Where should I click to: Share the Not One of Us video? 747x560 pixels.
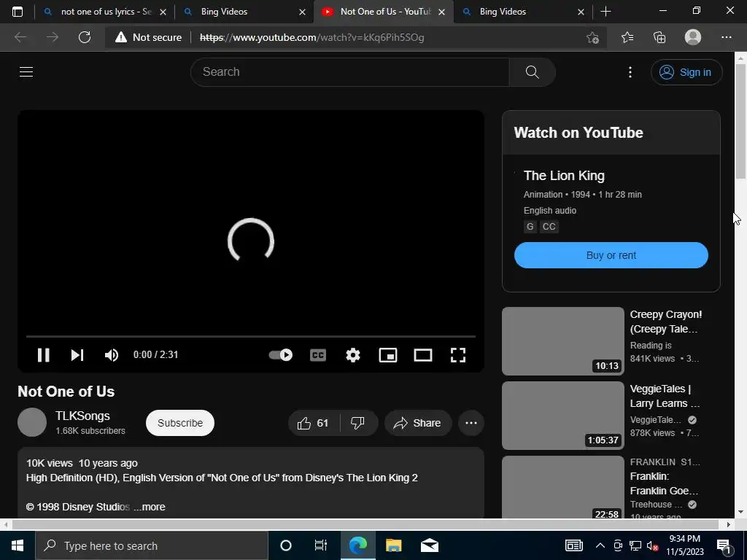point(418,423)
